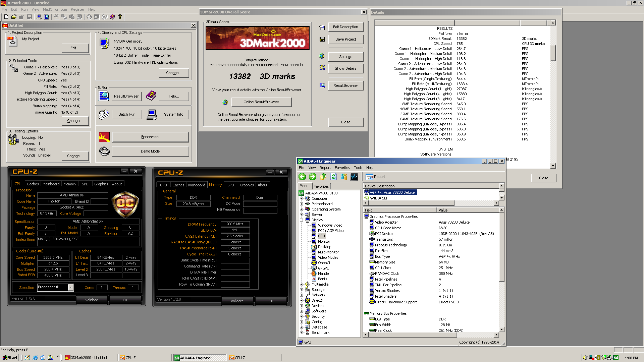Viewport: 644px width, 362px height.
Task: Switch to the AIDA64 Favorites panel tab
Action: click(321, 186)
